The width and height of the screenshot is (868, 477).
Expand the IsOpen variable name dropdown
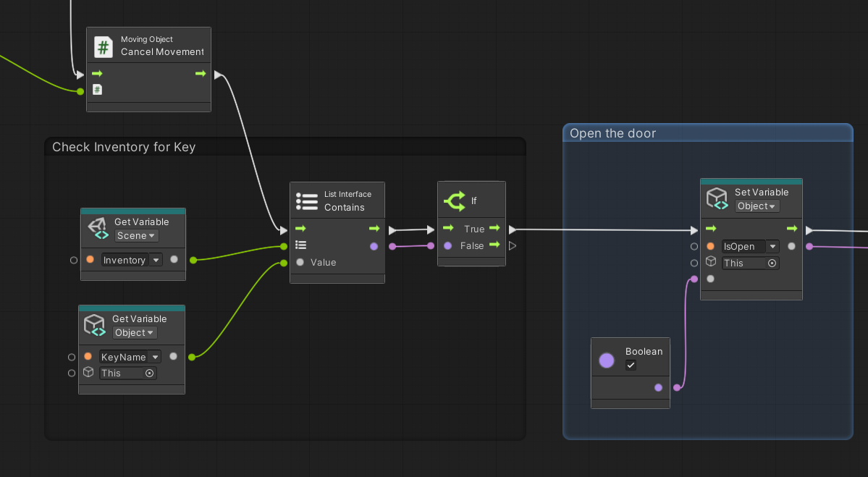[772, 247]
